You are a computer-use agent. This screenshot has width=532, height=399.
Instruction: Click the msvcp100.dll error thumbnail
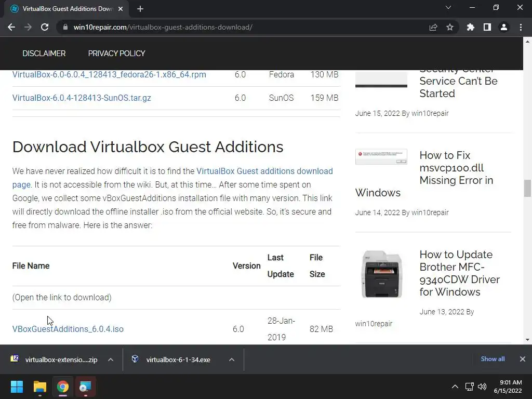[381, 157]
